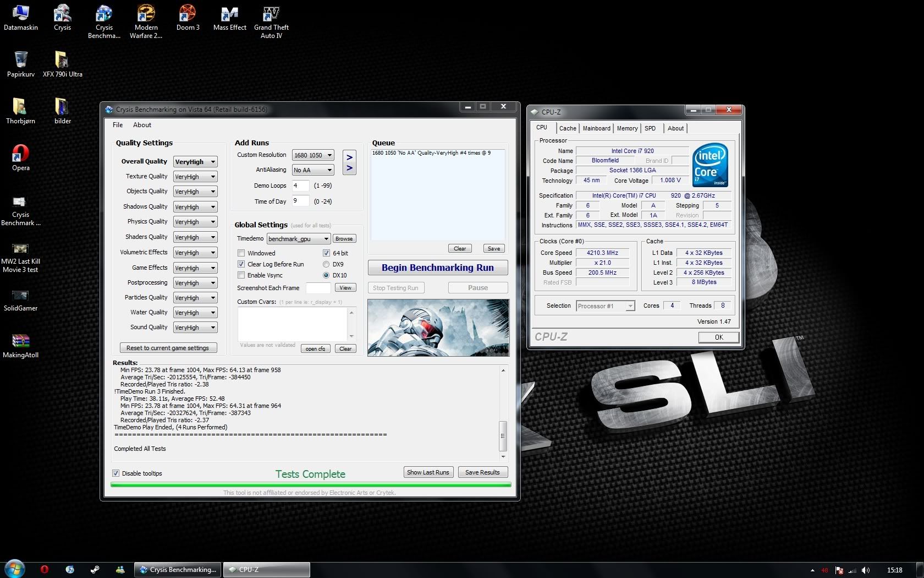Select the Doom 3 desktop icon
The height and width of the screenshot is (578, 924).
[x=188, y=17]
